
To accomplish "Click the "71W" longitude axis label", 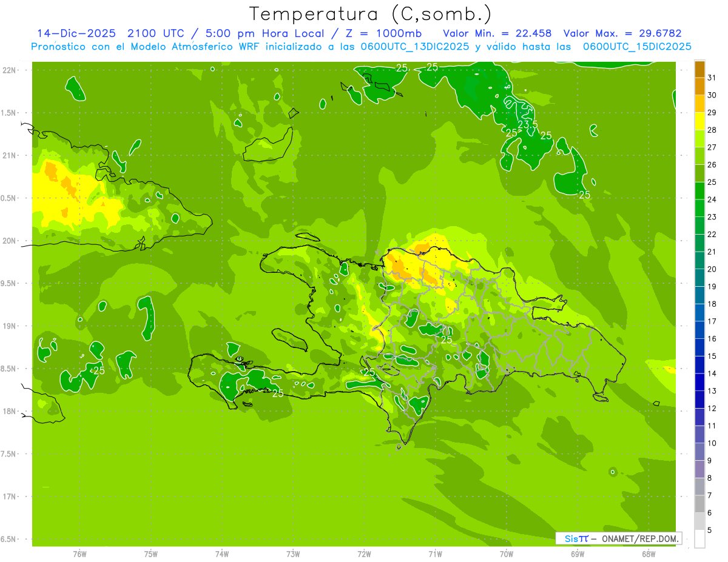I will (435, 554).
